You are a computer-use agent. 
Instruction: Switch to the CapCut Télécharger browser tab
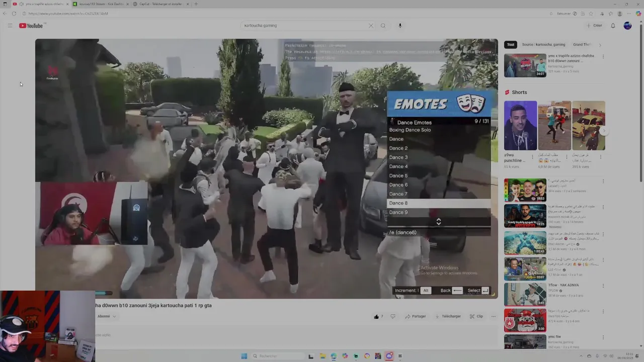click(x=160, y=4)
